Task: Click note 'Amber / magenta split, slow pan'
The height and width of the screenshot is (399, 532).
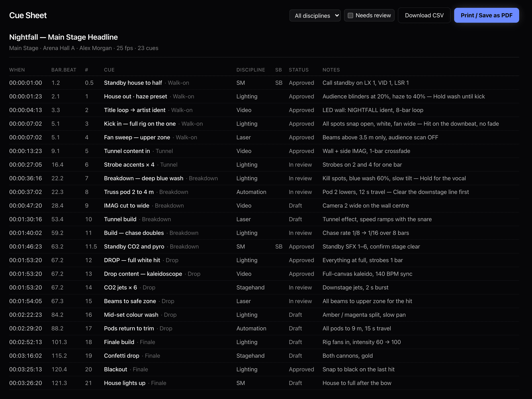Action: point(364,315)
